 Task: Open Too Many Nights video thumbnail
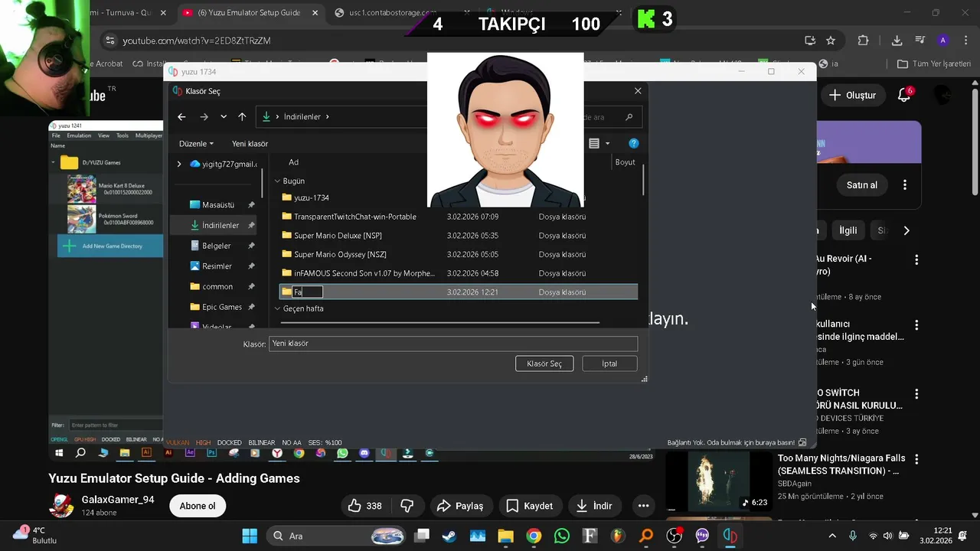(718, 481)
